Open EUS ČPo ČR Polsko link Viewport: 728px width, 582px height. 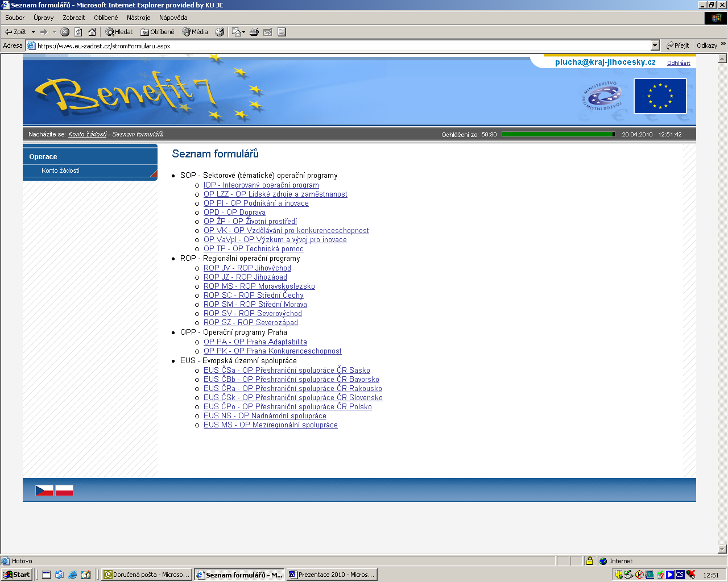(288, 407)
